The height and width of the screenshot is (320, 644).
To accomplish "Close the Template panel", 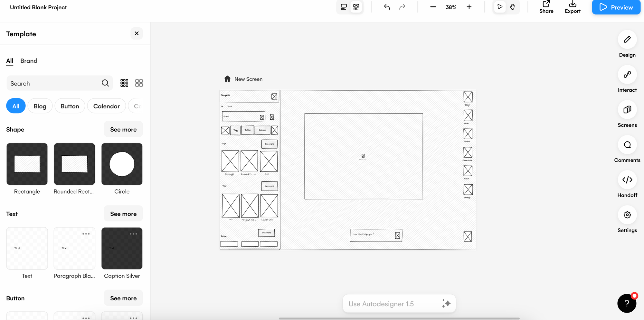I will tap(137, 33).
